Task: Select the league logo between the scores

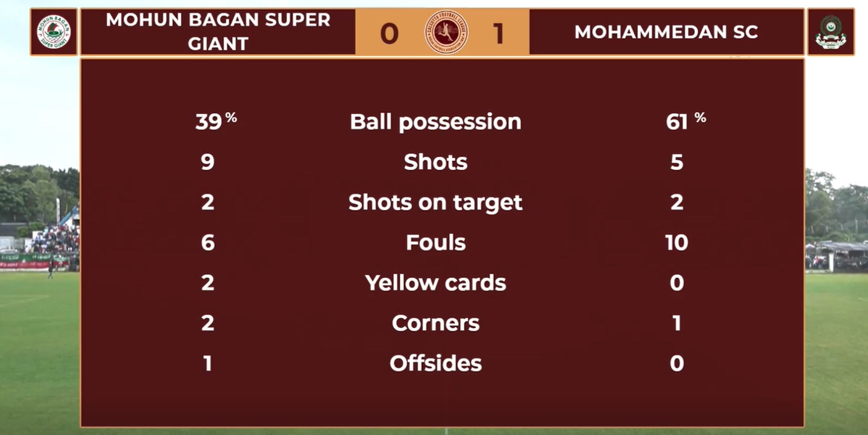Action: click(x=446, y=32)
